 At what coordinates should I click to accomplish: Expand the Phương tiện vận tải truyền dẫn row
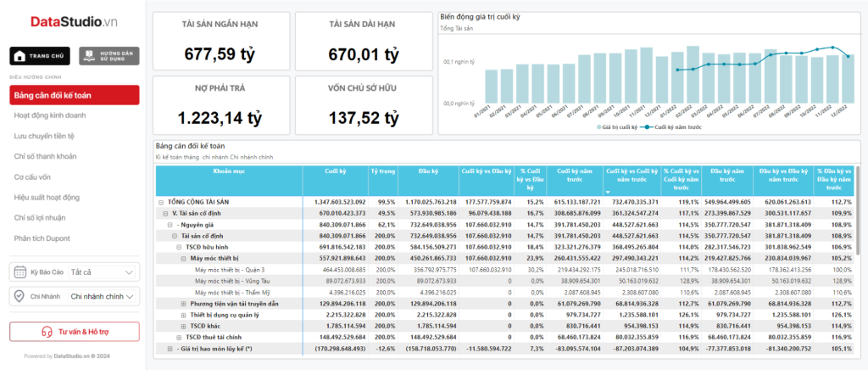pyautogui.click(x=184, y=303)
